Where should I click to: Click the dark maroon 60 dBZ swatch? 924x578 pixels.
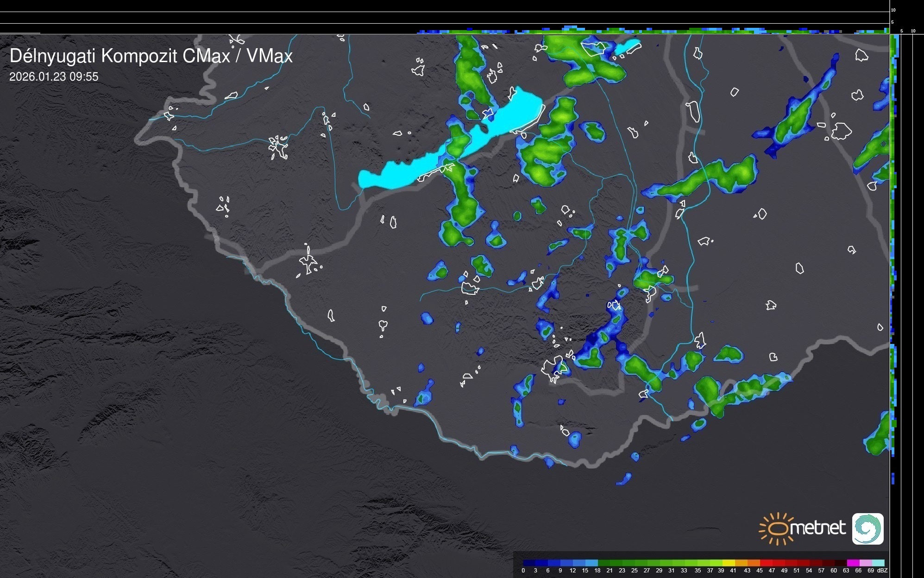coord(841,563)
